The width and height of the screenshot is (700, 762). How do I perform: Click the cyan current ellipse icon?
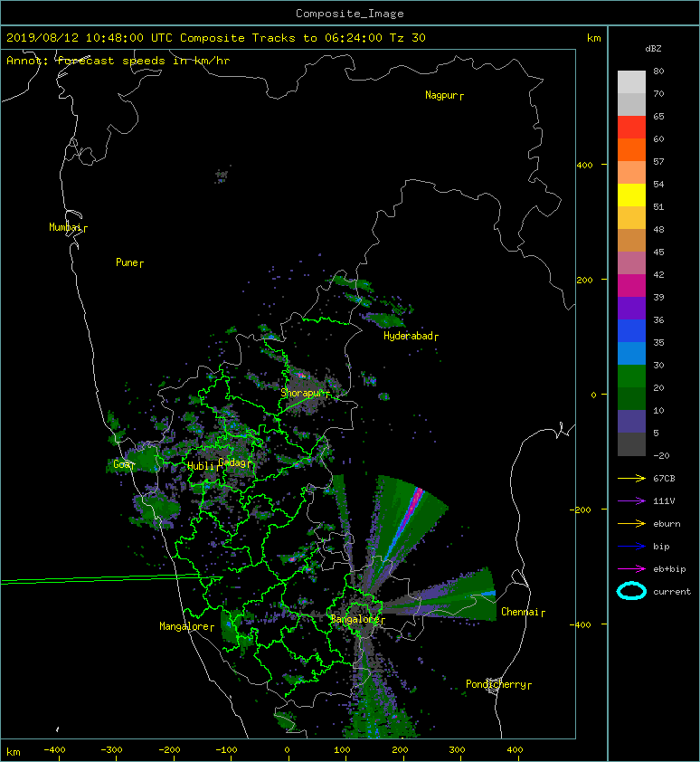click(x=631, y=591)
